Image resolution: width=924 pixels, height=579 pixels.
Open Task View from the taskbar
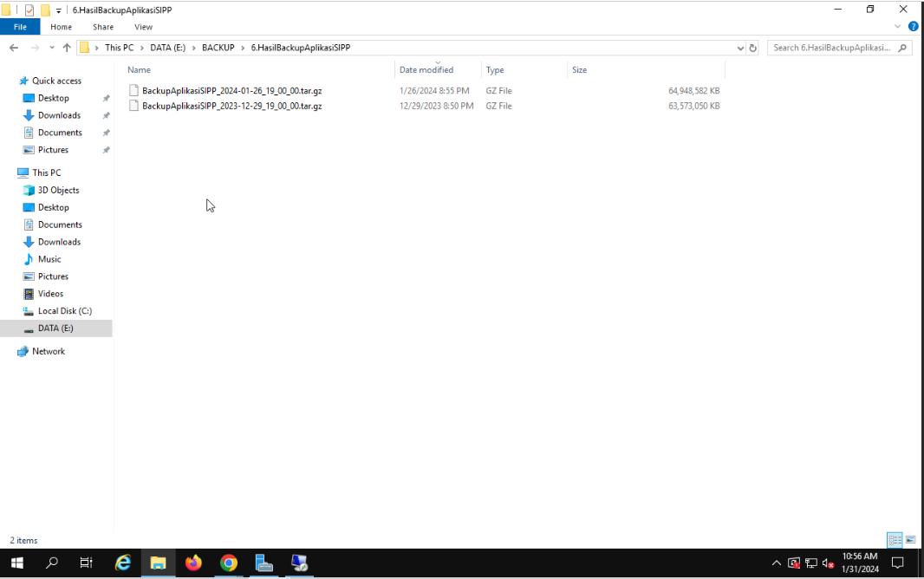pos(86,563)
